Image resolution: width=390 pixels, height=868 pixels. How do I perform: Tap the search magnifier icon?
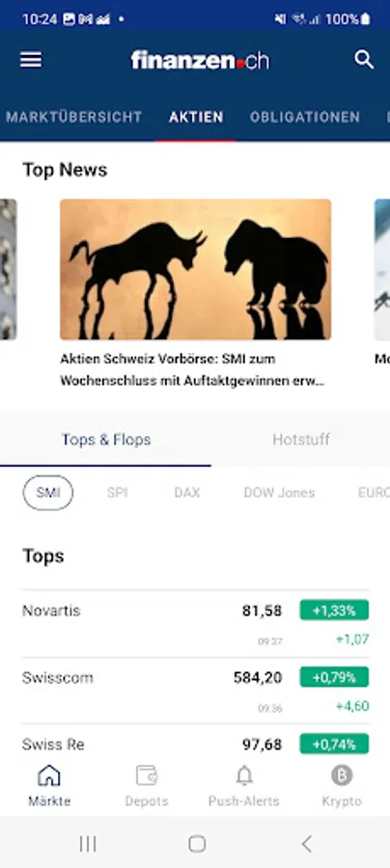point(363,59)
